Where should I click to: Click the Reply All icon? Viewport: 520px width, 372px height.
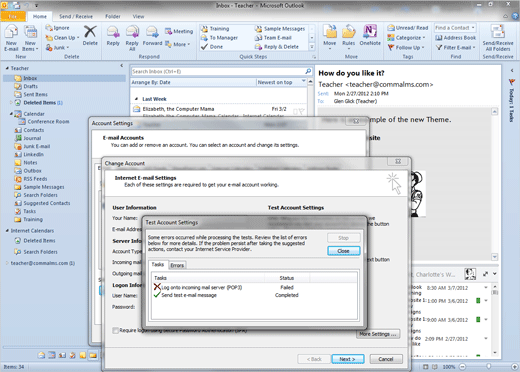132,32
